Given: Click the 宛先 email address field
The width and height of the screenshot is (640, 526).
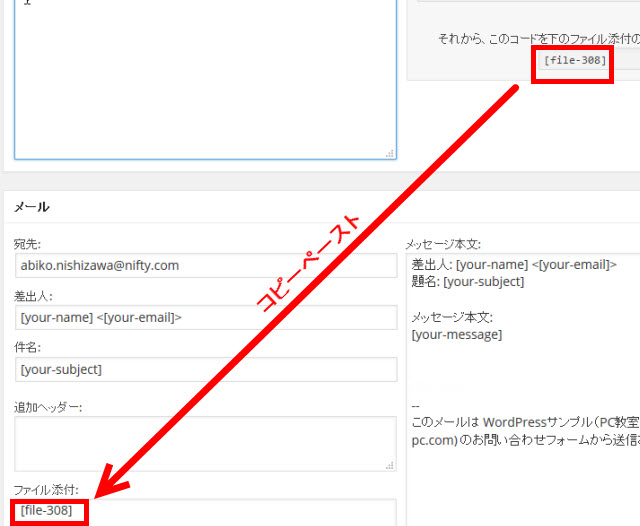Looking at the screenshot, I should [206, 266].
